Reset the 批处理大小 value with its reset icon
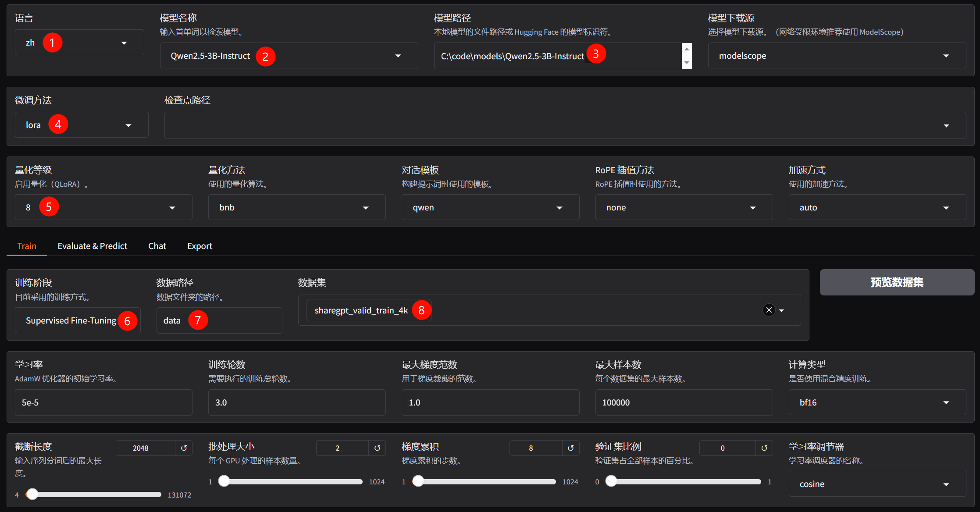The image size is (980, 512). coord(377,448)
